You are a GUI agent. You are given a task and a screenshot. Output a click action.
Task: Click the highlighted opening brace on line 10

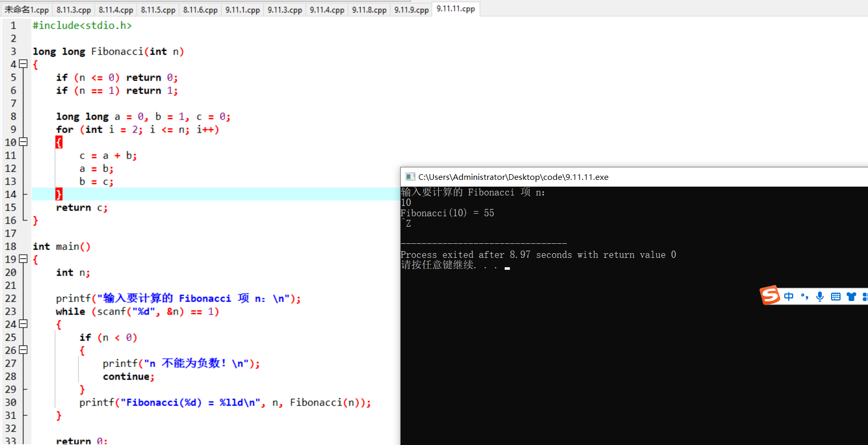(x=59, y=142)
